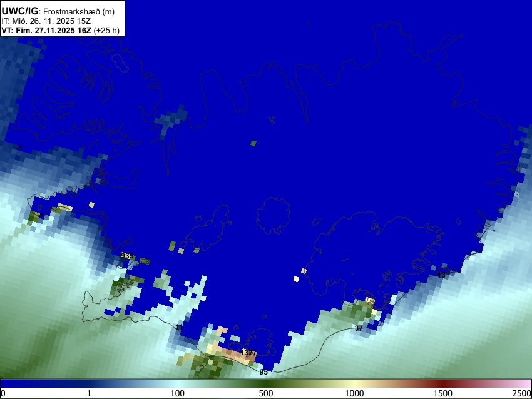The image size is (532, 399).
Task: Click the initial time line 'IT: Mið. 26. 11. 2025 15Z'
Action: (x=46, y=21)
